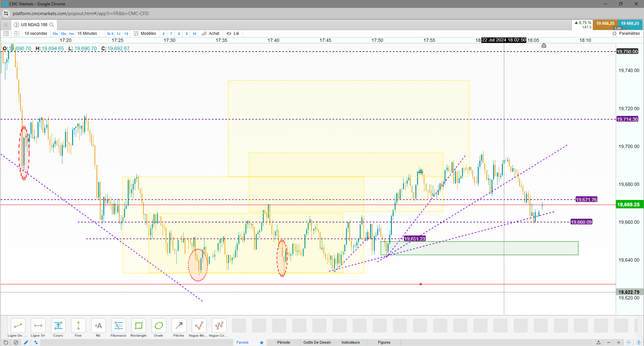Switch to the Indicateurs tab

[351, 342]
